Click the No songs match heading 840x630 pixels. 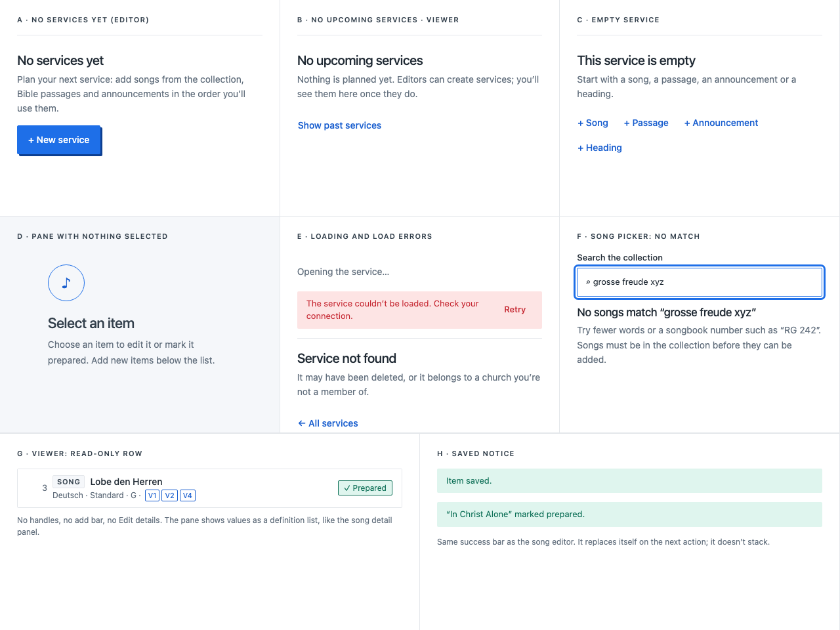pos(667,312)
